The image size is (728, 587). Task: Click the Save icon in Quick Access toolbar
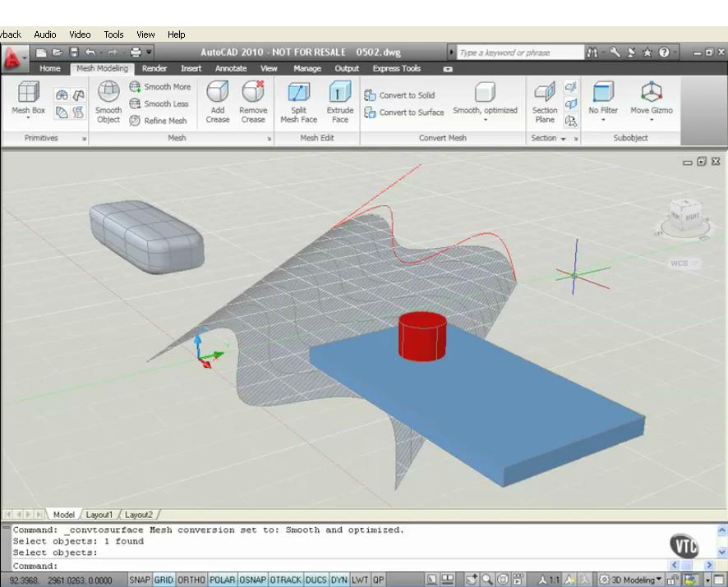tap(74, 53)
